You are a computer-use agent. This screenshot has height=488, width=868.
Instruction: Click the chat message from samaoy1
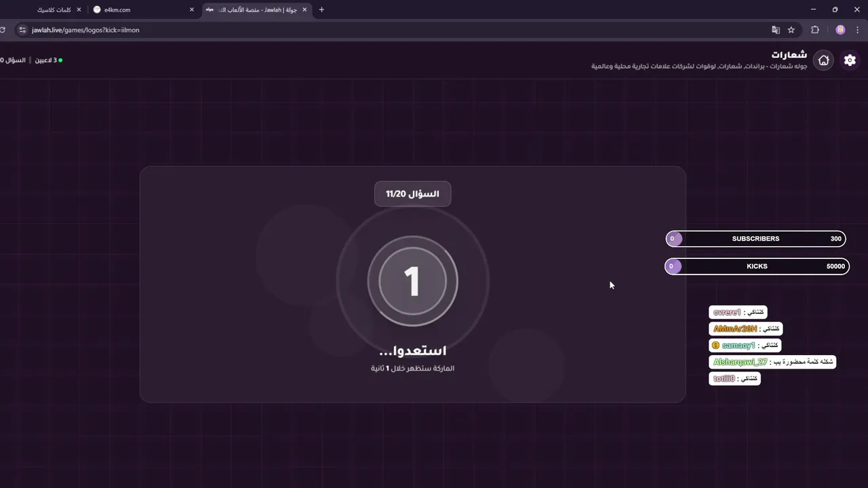click(x=745, y=346)
